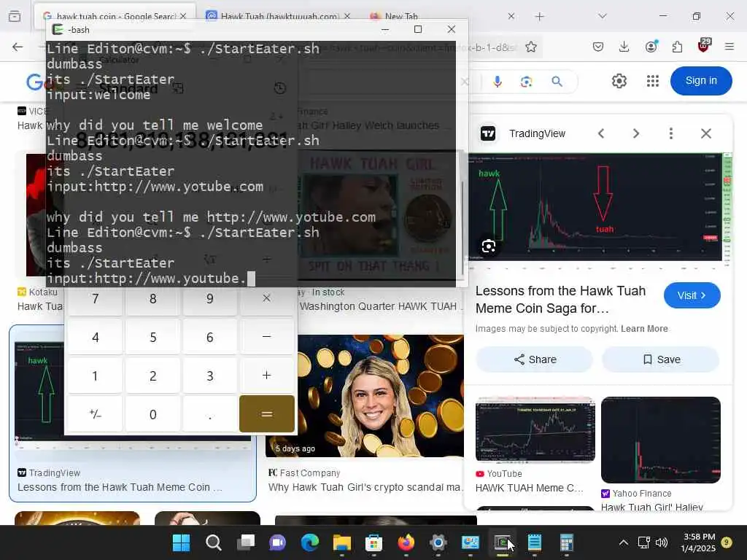Show hidden system tray icons chevron
The image size is (747, 560).
[x=623, y=542]
